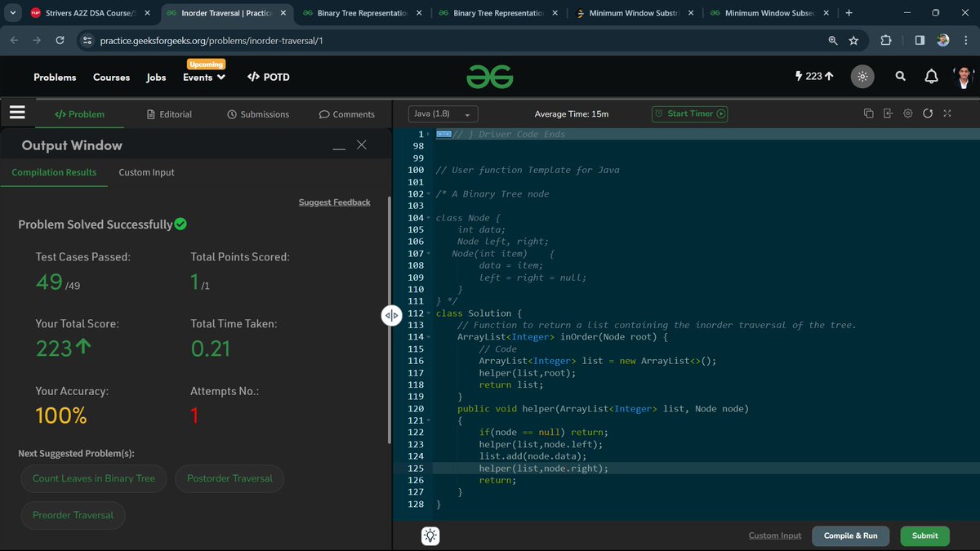Click the editor import code icon
This screenshot has height=551, width=980.
point(888,113)
